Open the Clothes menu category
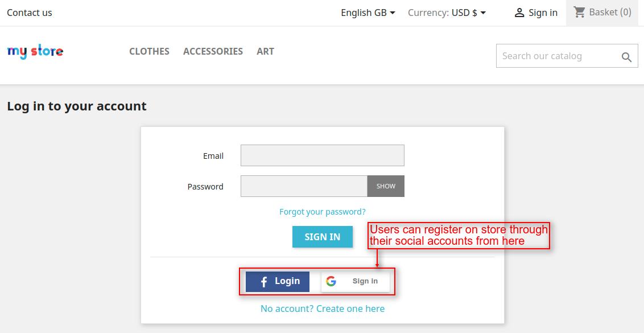Image resolution: width=644 pixels, height=333 pixels. [149, 51]
